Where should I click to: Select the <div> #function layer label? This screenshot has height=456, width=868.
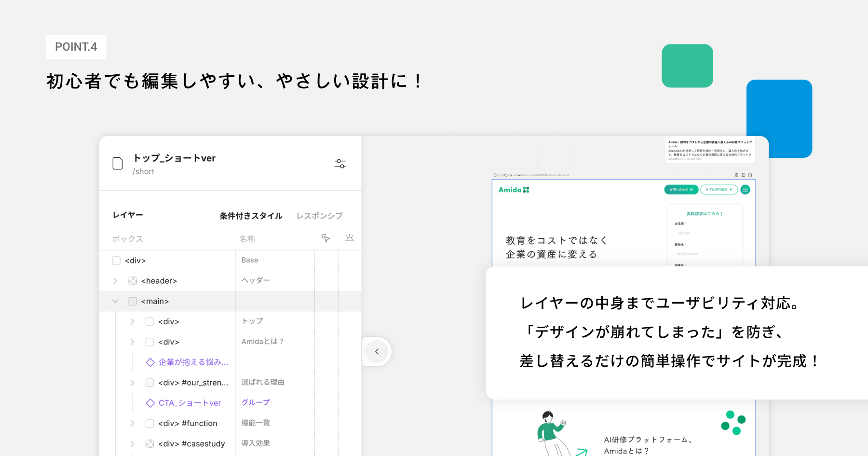click(188, 423)
